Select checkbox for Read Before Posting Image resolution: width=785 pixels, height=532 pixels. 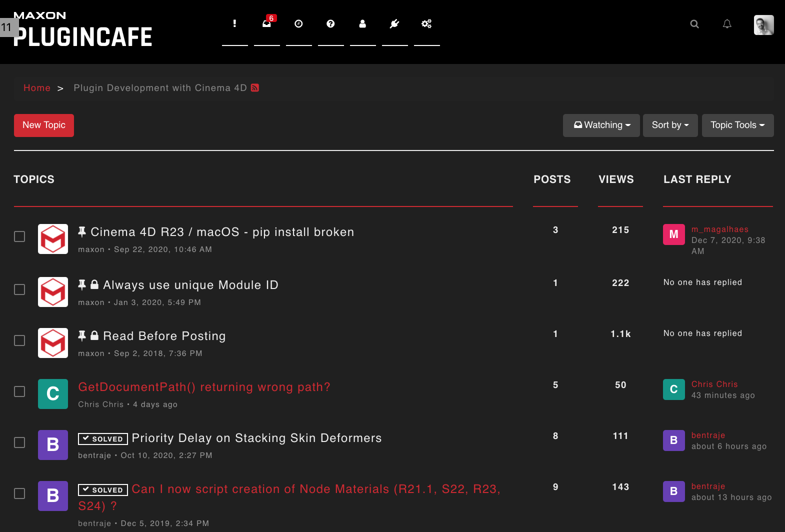coord(19,340)
